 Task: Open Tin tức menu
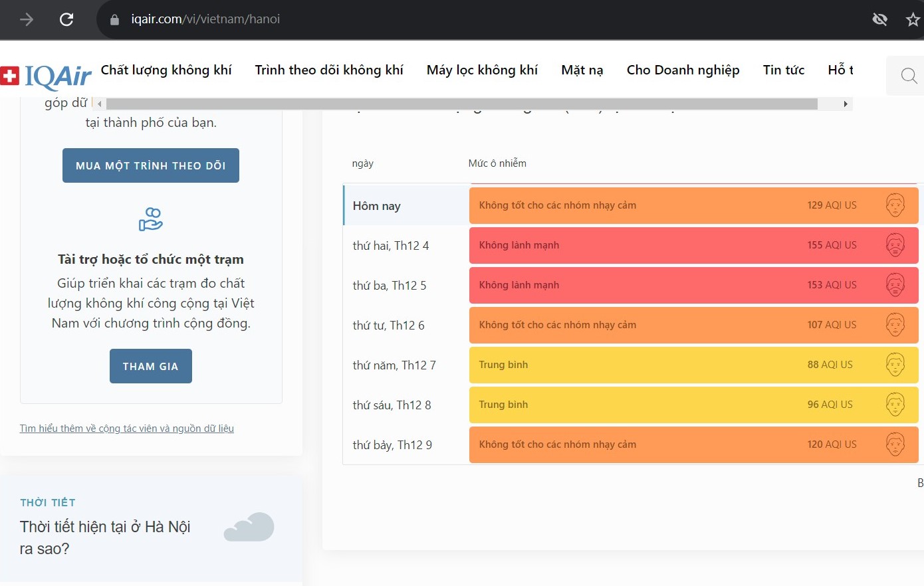tap(784, 70)
